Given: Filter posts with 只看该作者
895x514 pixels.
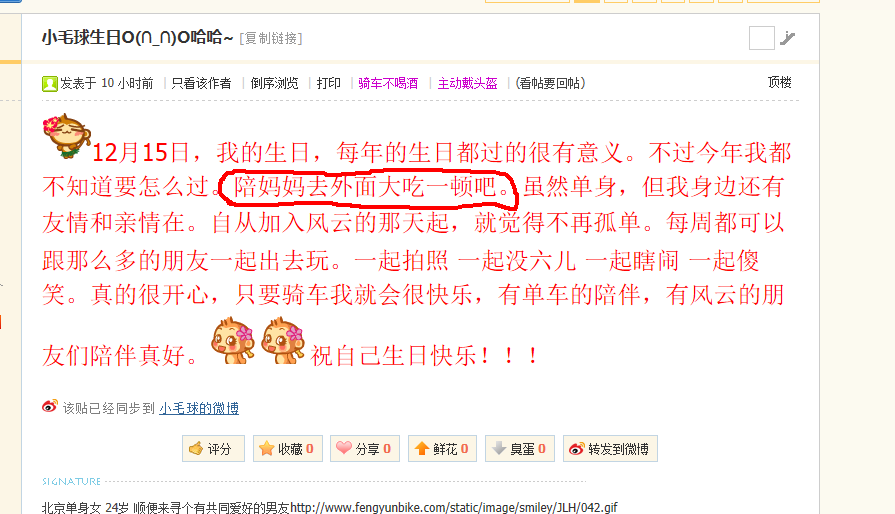Looking at the screenshot, I should coord(201,83).
